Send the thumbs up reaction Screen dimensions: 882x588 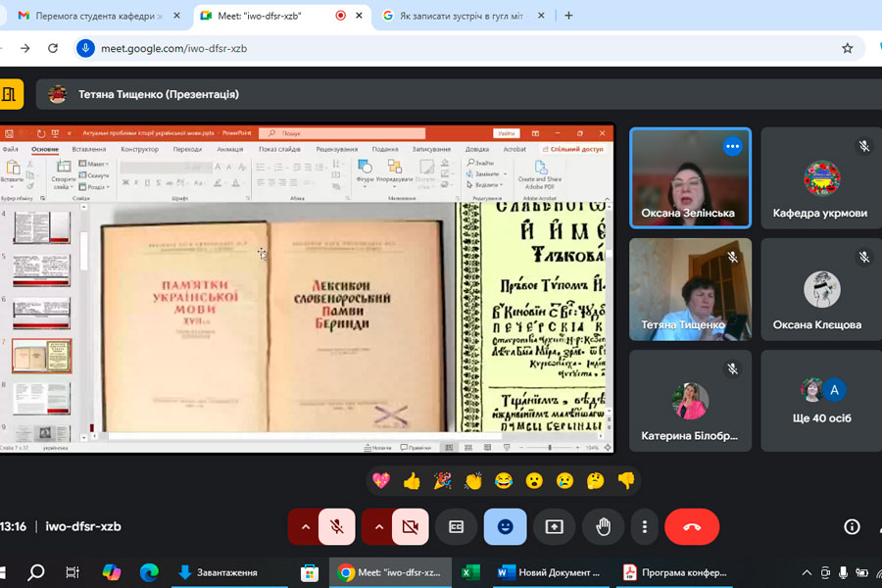coord(412,480)
